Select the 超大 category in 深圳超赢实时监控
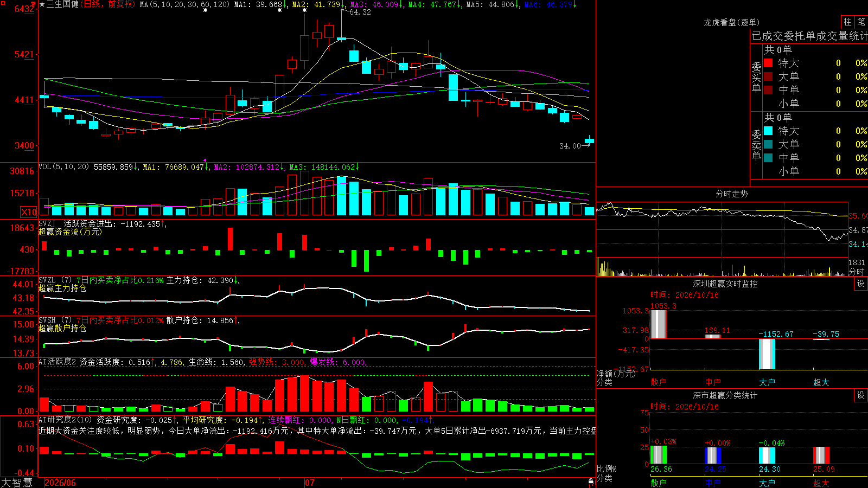The width and height of the screenshot is (868, 488). coord(821,382)
